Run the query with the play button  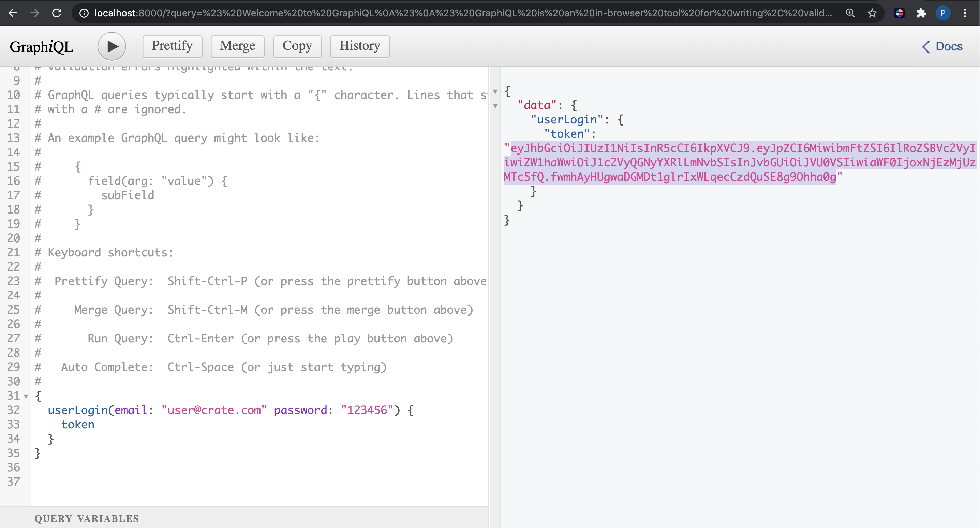click(x=112, y=46)
